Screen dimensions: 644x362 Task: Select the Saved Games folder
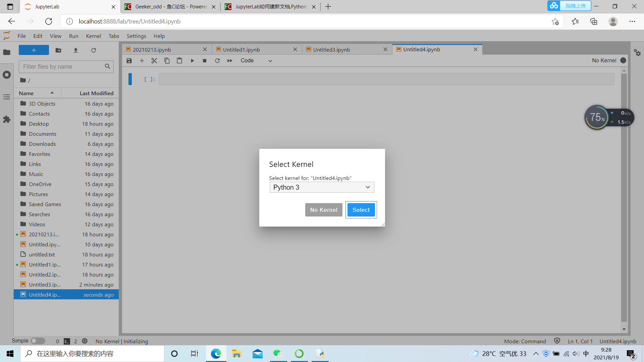pyautogui.click(x=66, y=204)
